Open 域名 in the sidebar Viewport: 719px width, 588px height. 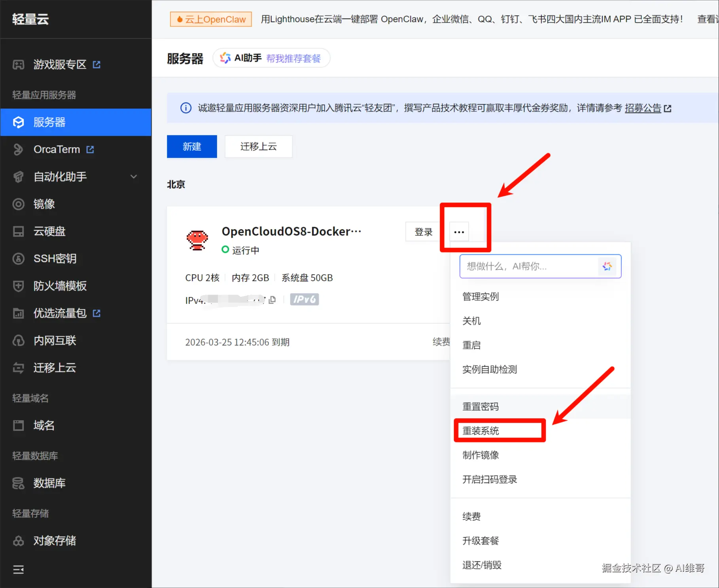(76, 426)
